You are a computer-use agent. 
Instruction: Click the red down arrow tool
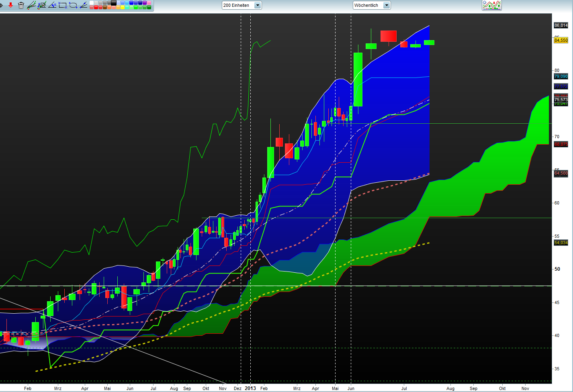10,5
